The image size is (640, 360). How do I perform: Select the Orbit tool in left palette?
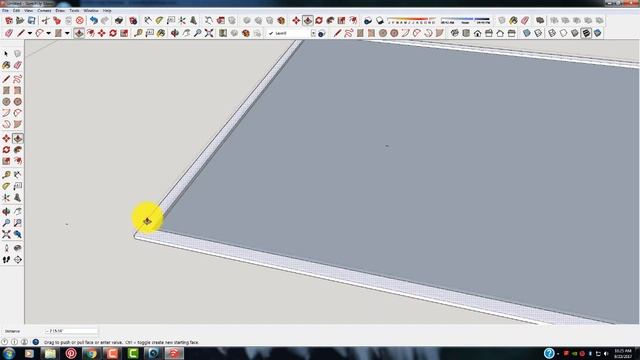6,211
